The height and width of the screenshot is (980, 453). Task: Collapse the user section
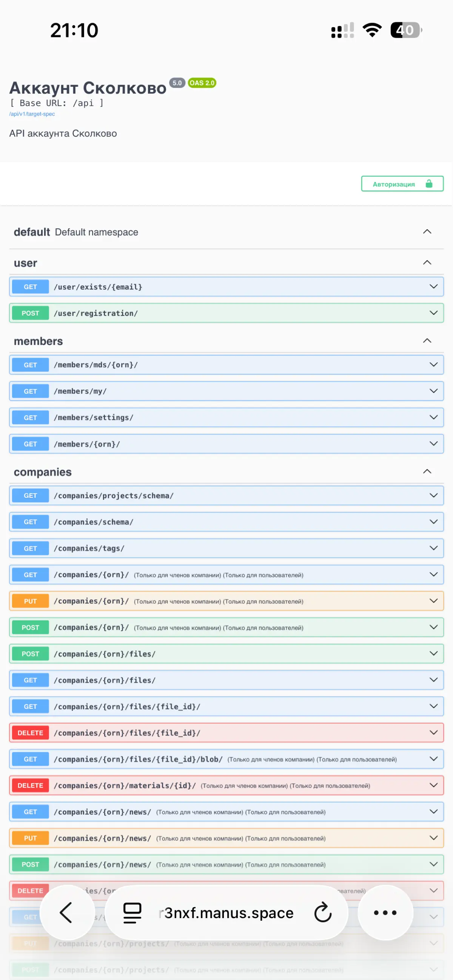(427, 263)
